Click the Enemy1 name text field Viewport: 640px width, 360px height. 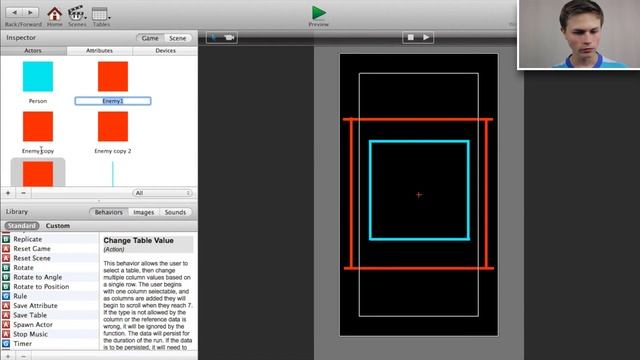coord(113,101)
